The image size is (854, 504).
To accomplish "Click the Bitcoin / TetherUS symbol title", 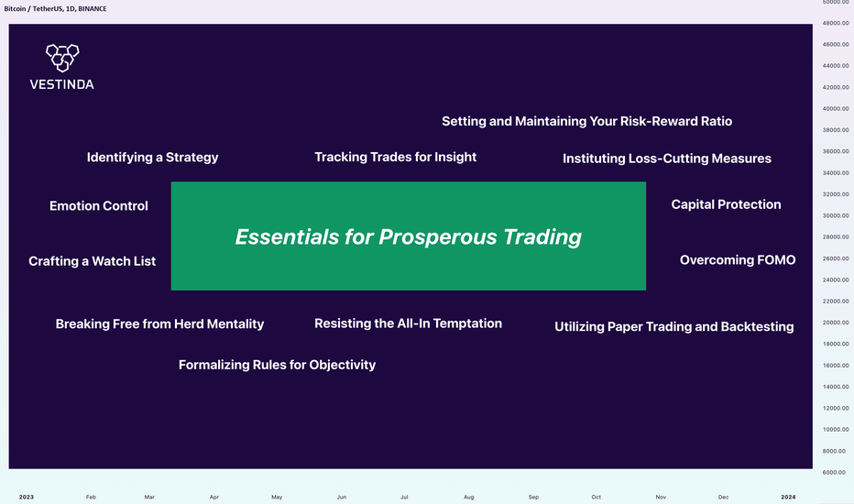I will pos(55,9).
